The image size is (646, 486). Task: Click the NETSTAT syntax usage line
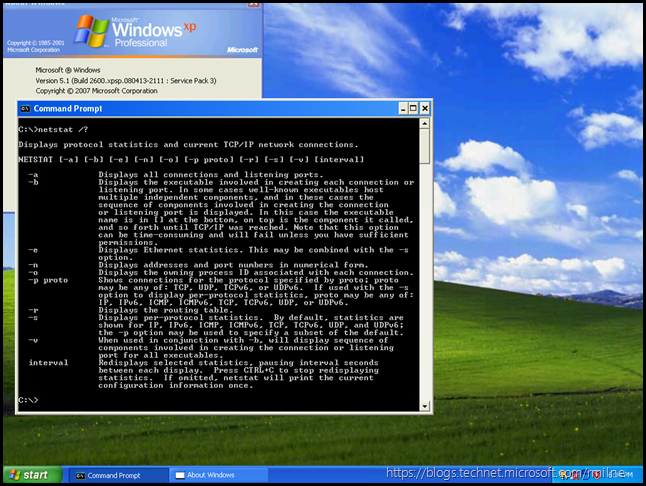coord(191,160)
